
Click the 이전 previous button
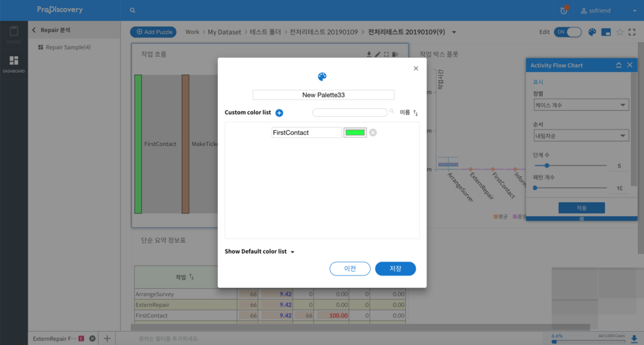point(350,268)
